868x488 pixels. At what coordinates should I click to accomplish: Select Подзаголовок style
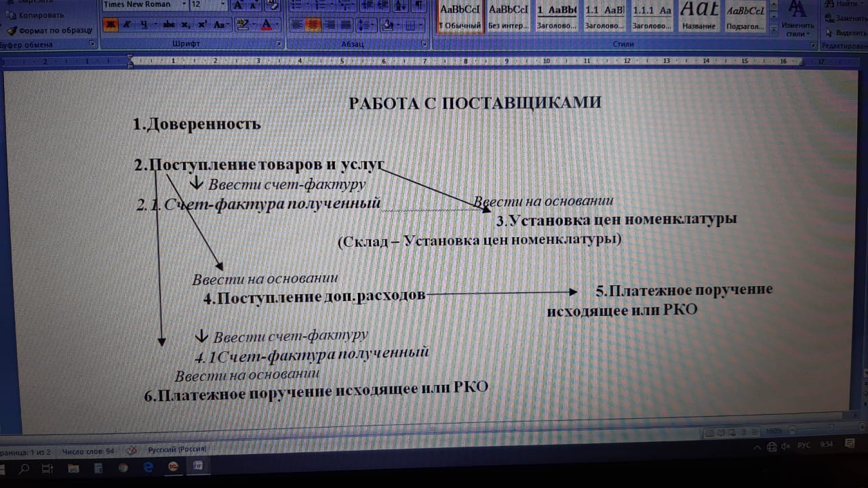[x=745, y=18]
